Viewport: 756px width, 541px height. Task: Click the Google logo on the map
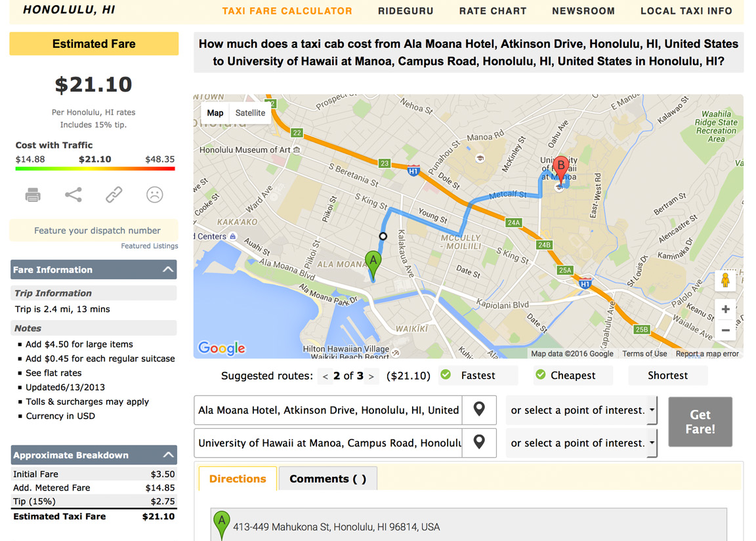pyautogui.click(x=221, y=348)
